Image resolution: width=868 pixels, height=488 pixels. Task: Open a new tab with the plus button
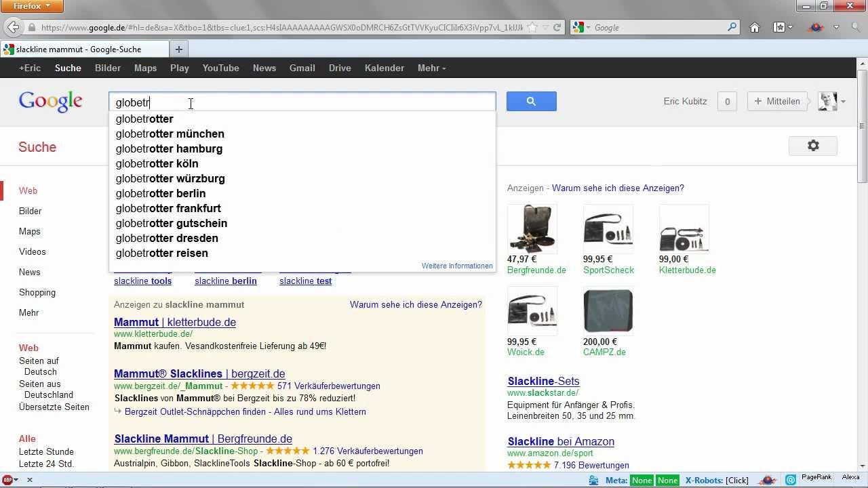179,49
